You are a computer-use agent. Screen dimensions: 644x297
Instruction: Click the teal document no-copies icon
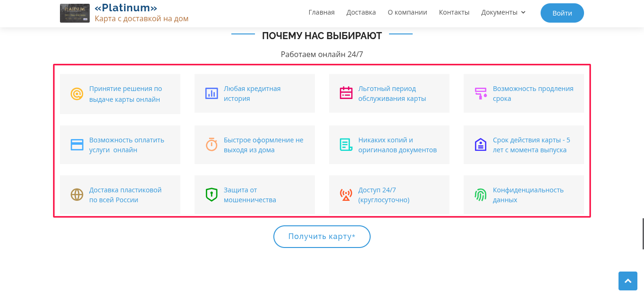click(x=346, y=145)
